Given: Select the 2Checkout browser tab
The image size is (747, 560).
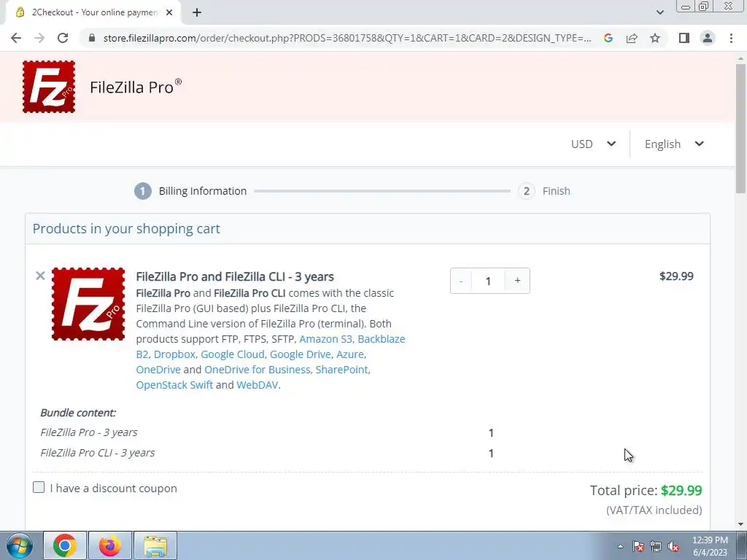Looking at the screenshot, I should (x=93, y=12).
